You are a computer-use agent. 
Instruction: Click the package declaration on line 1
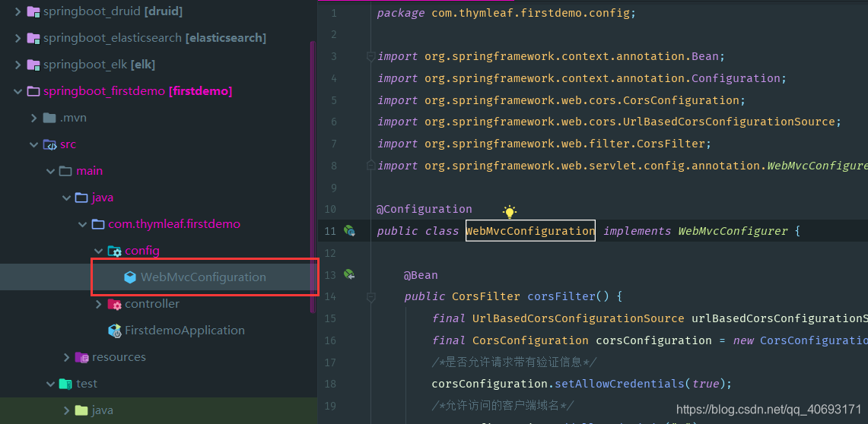coord(506,13)
